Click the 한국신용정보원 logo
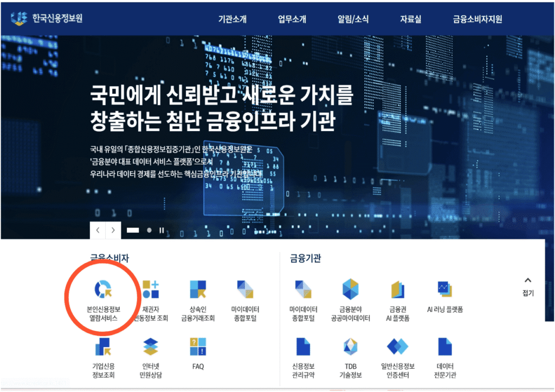This screenshot has height=392, width=555. [x=47, y=18]
